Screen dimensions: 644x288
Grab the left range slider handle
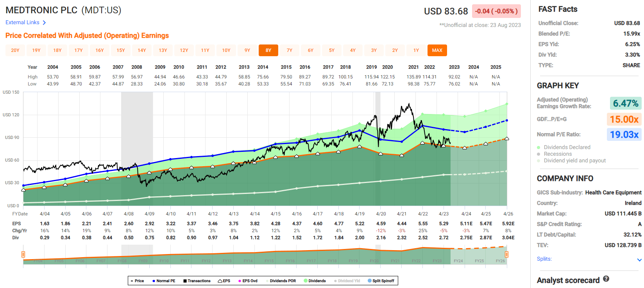23,254
